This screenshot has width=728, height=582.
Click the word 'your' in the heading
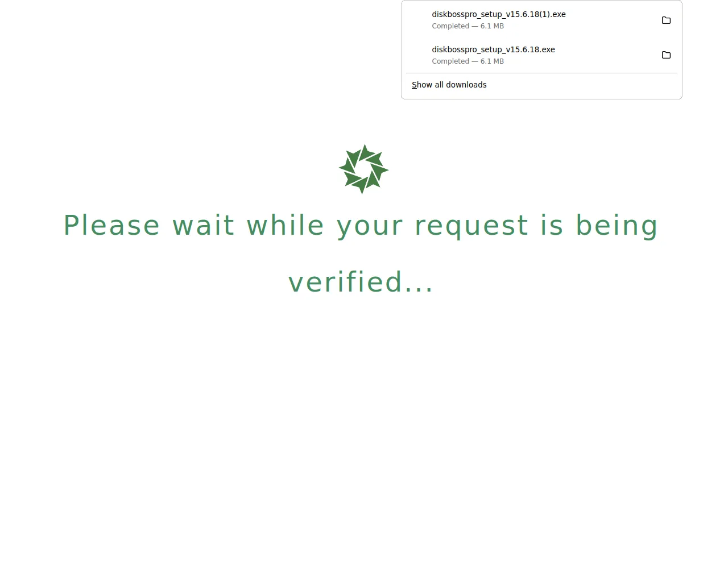pyautogui.click(x=369, y=228)
